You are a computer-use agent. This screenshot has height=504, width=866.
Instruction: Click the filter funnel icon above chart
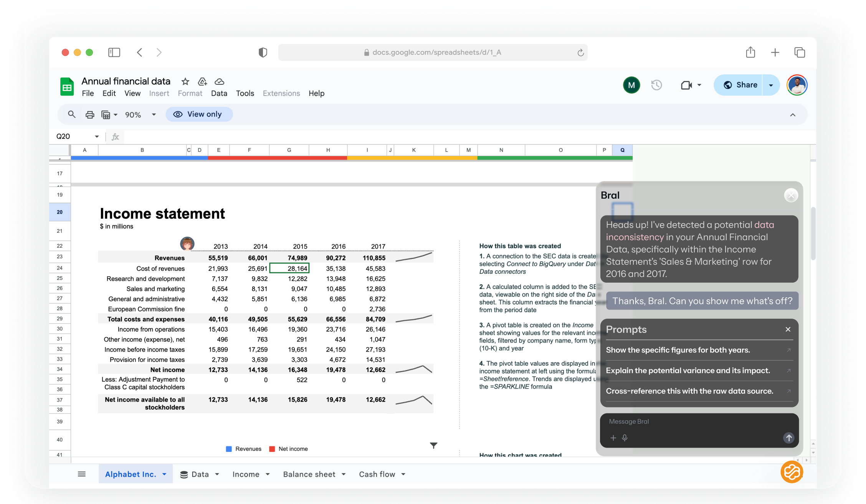433,445
